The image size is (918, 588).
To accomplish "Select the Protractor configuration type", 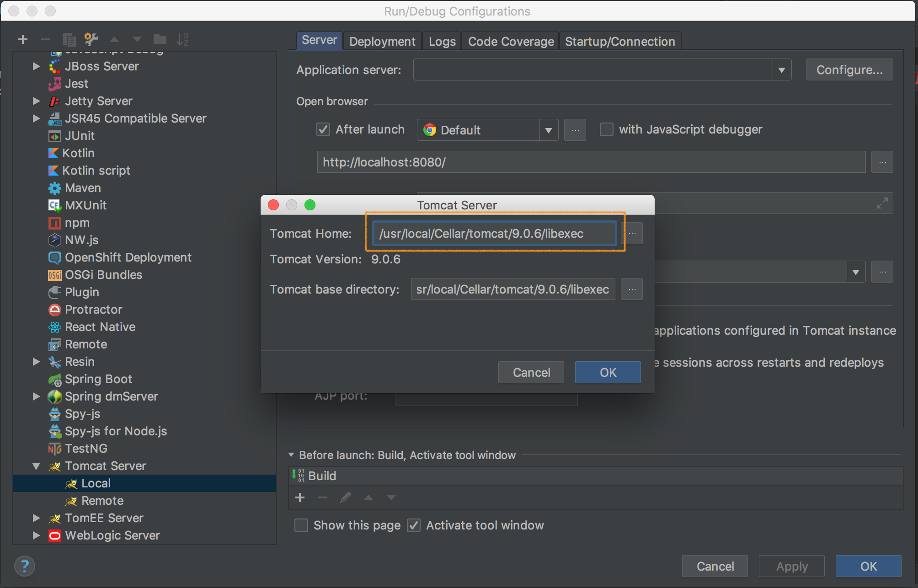I will (93, 310).
